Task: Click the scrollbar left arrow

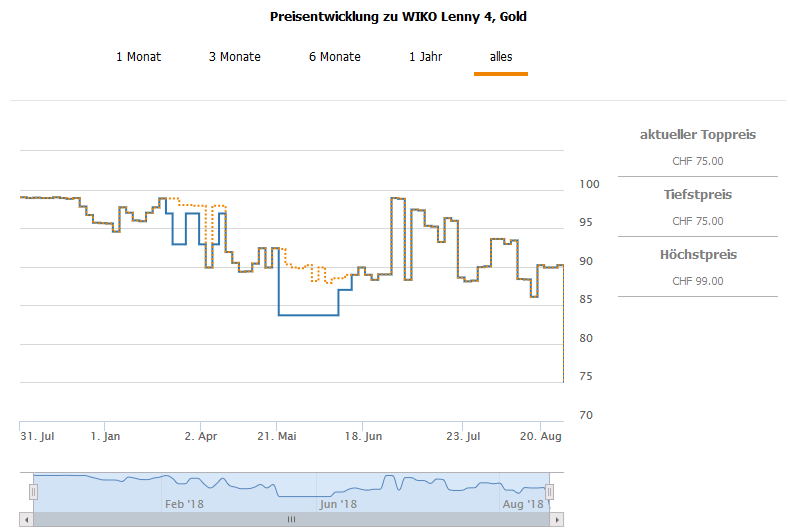Action: pyautogui.click(x=27, y=520)
